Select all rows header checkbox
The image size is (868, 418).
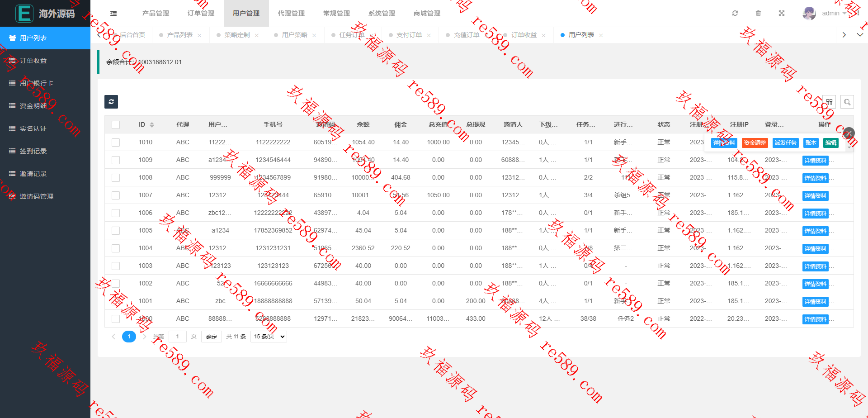click(116, 125)
